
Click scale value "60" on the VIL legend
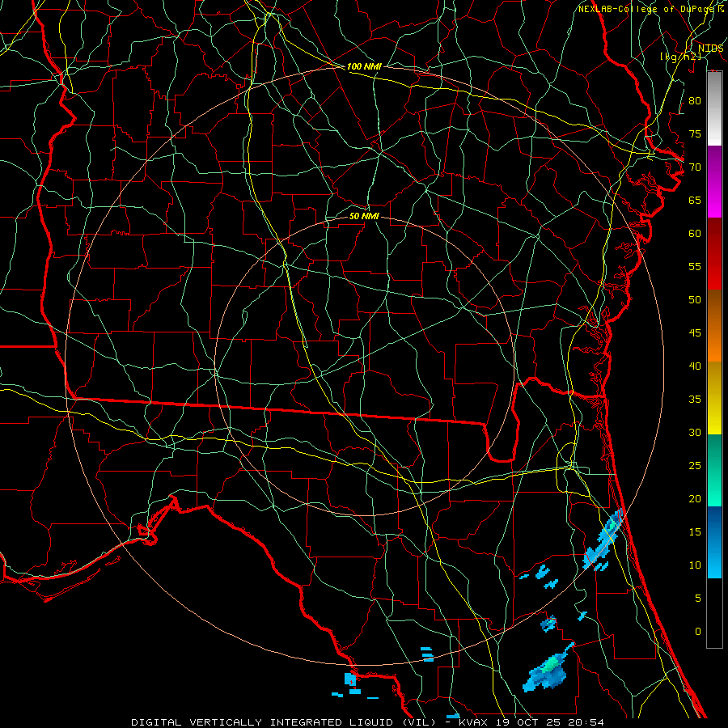pyautogui.click(x=695, y=233)
